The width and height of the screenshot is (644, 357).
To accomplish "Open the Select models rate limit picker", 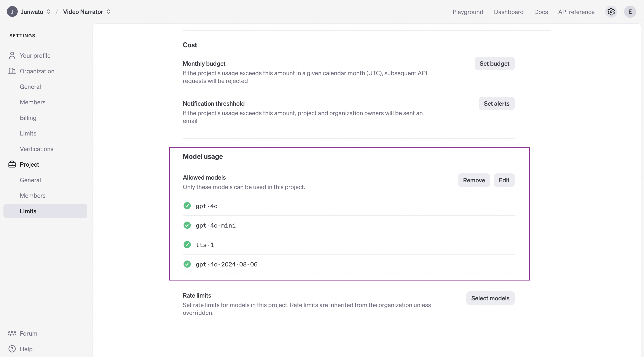I will pos(490,298).
